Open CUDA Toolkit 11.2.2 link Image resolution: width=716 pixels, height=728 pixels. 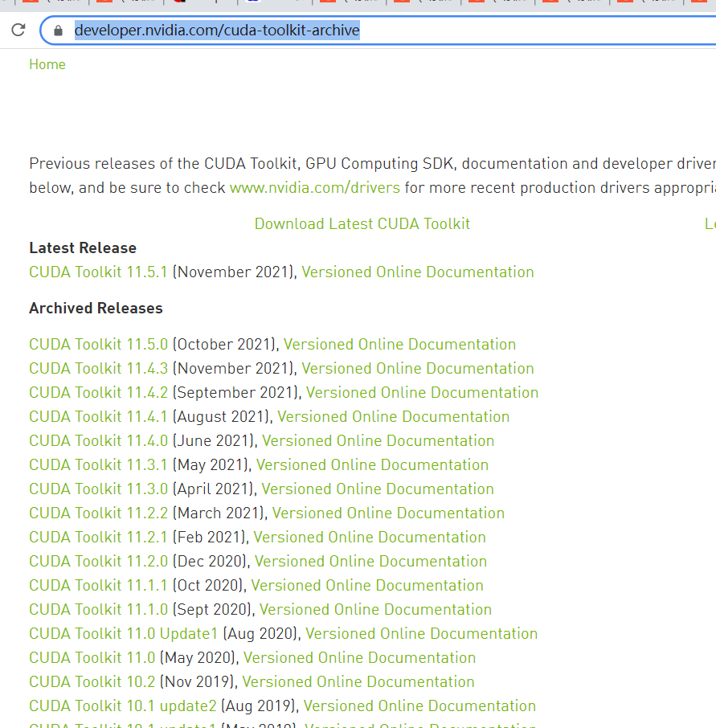tap(98, 513)
